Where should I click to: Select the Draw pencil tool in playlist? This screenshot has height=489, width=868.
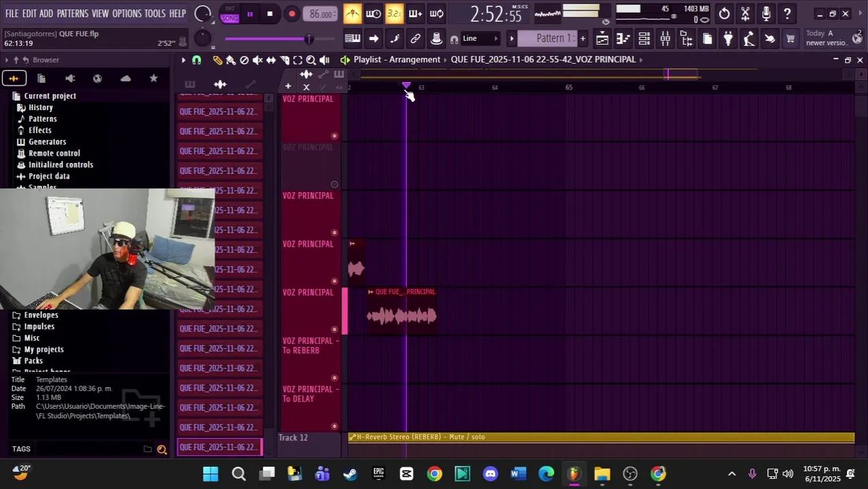[x=217, y=60]
